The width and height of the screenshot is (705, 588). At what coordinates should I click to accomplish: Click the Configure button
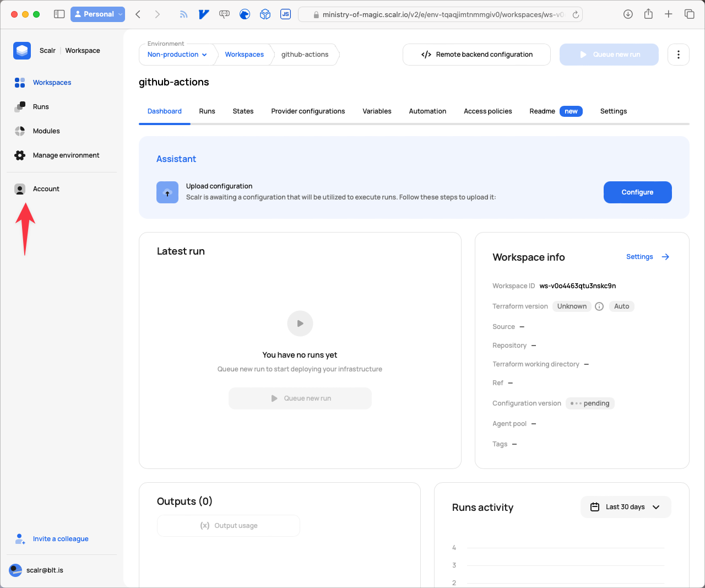click(x=638, y=192)
